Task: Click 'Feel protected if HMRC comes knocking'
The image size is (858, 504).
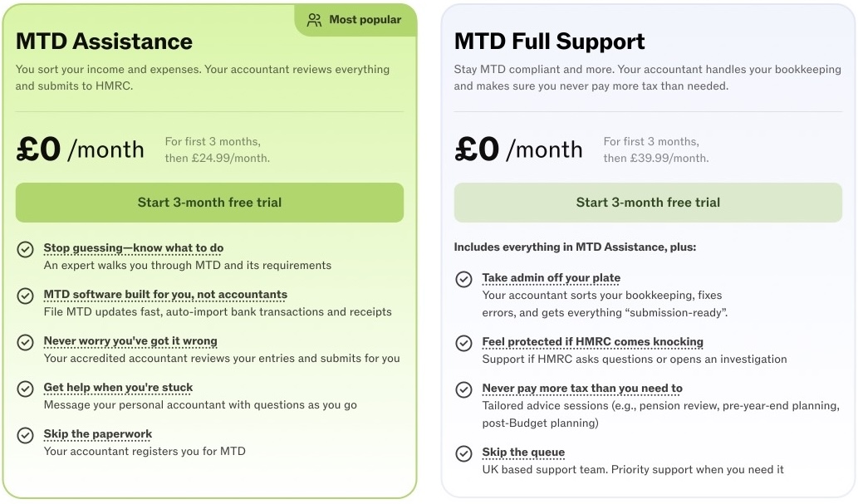Action: (593, 341)
